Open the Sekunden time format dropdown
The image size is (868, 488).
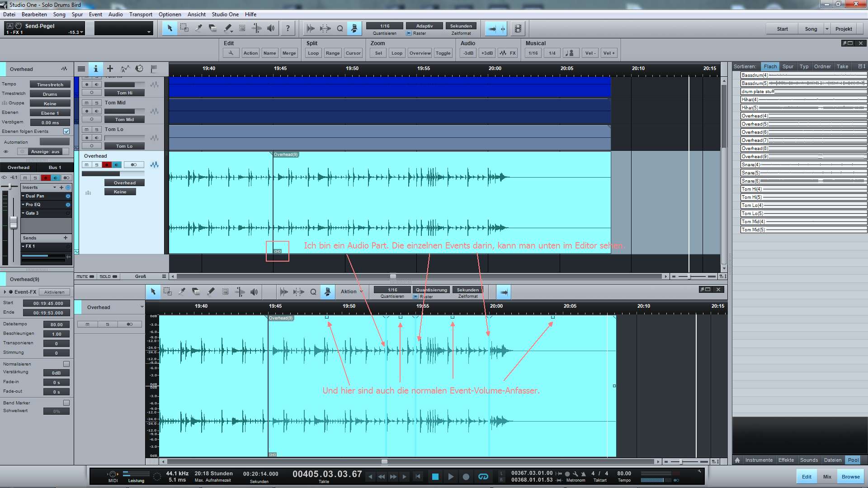click(x=461, y=26)
